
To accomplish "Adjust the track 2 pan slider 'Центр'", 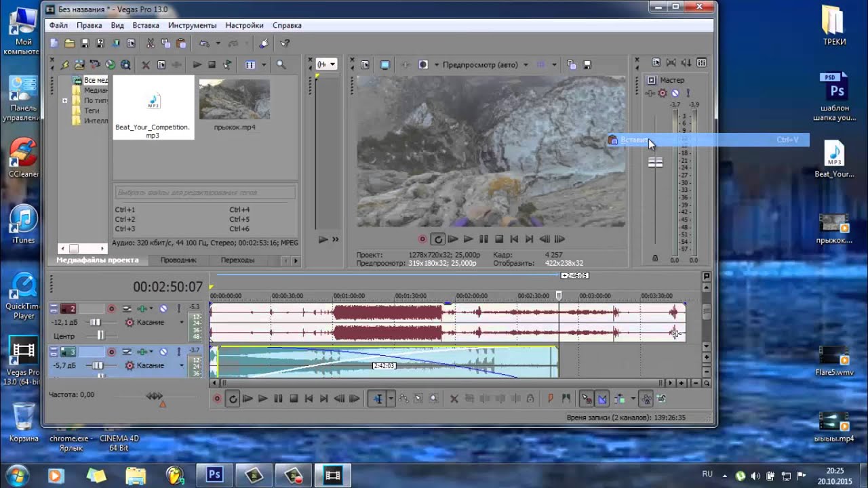I will coord(101,335).
